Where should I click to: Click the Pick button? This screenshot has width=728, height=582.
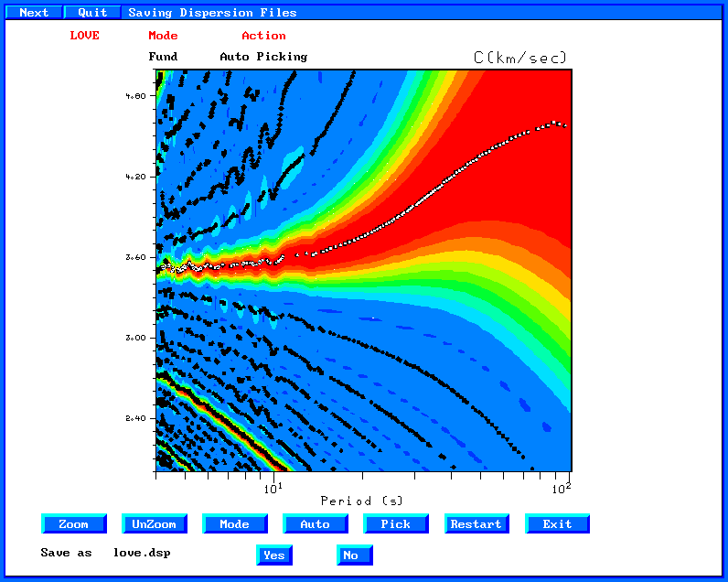(396, 523)
